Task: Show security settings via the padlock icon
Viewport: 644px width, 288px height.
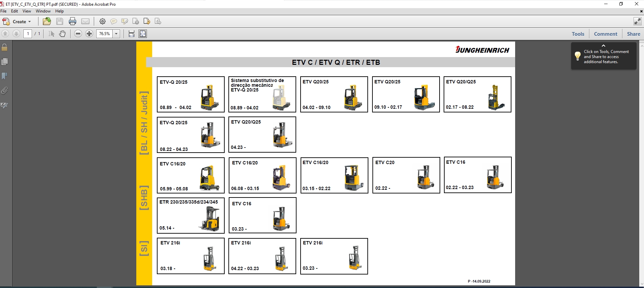Action: click(x=5, y=47)
